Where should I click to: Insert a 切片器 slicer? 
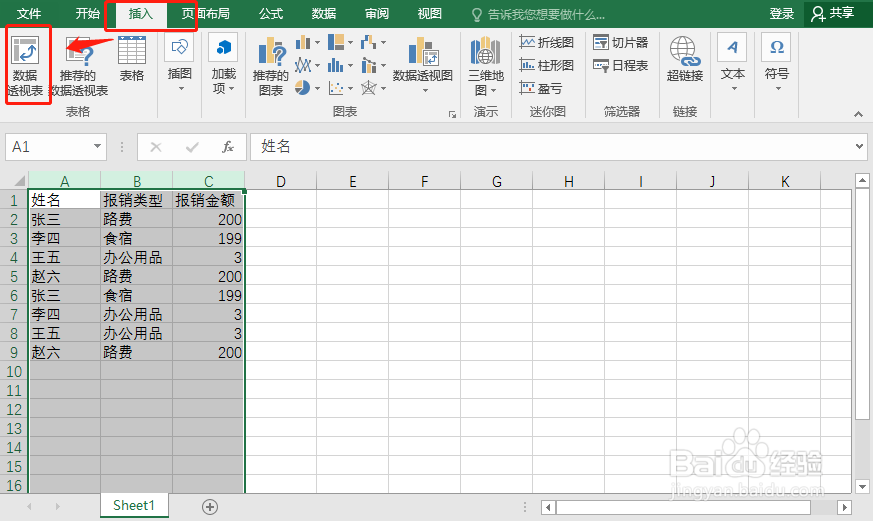(x=621, y=42)
